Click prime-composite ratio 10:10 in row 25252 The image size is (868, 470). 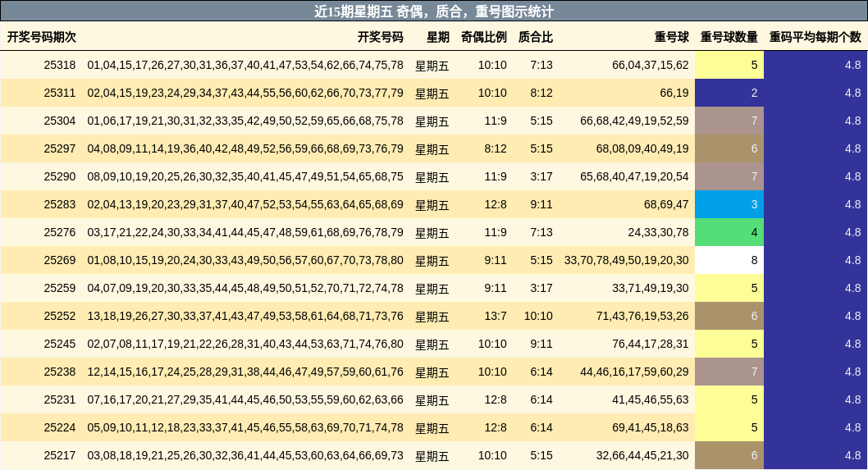pyautogui.click(x=539, y=316)
